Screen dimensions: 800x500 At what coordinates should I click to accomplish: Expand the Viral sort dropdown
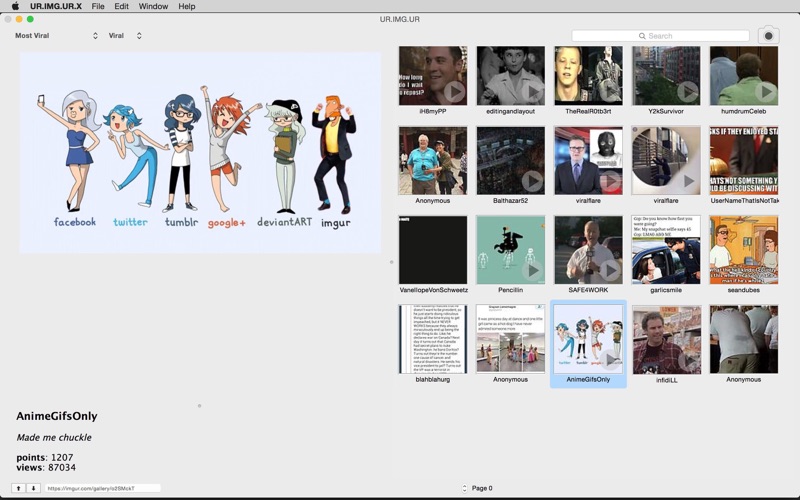[x=125, y=36]
